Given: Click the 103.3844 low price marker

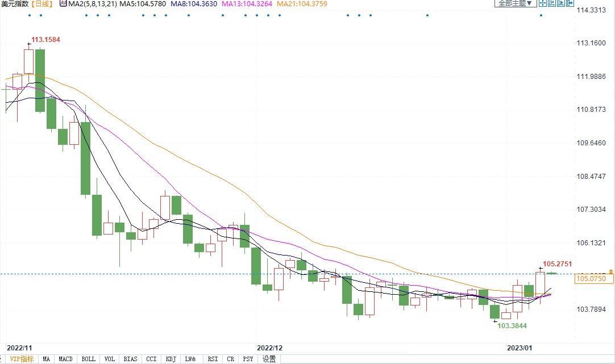Looking at the screenshot, I should pos(512,326).
